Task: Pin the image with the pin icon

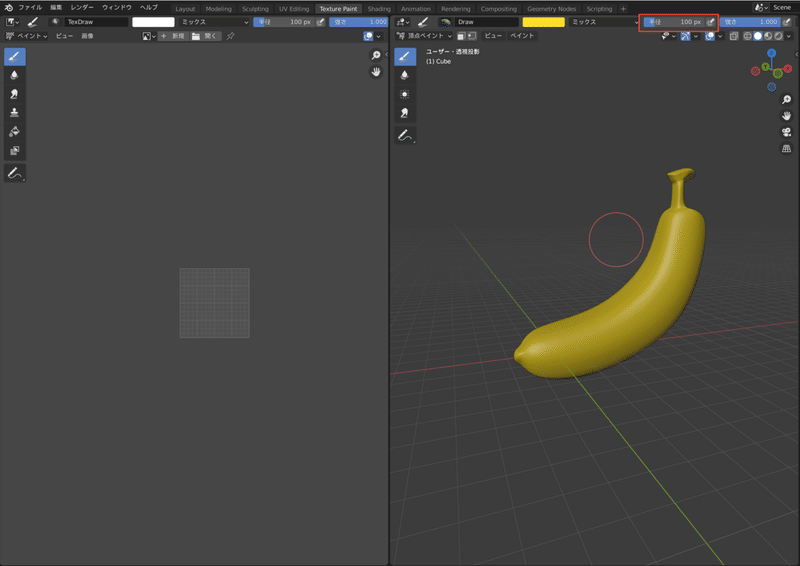Action: click(231, 36)
